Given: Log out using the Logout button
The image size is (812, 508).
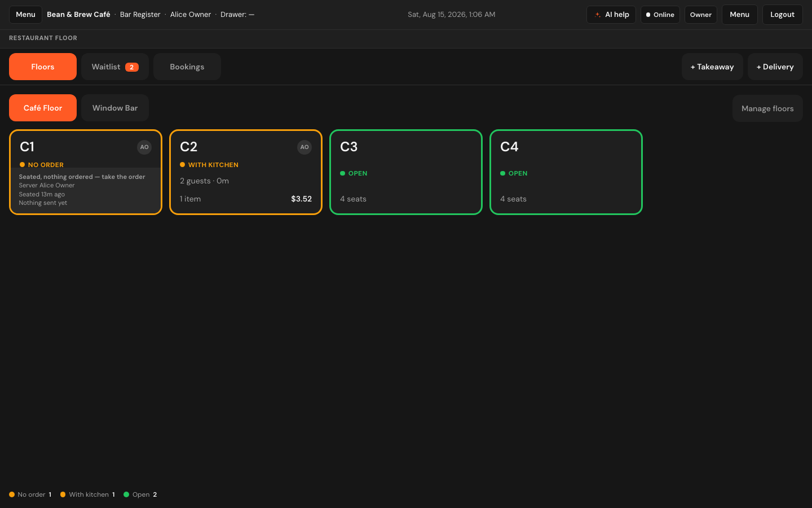Looking at the screenshot, I should coord(783,15).
